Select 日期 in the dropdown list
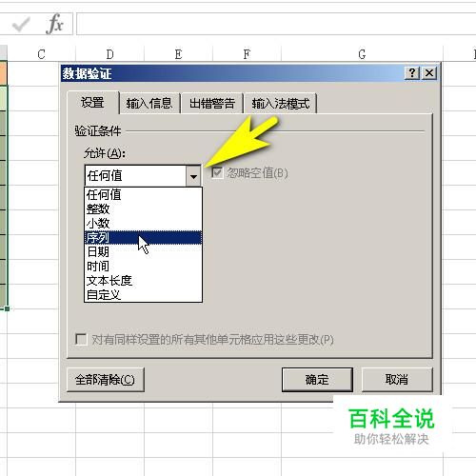Screen dimensions: 476x476 (x=143, y=251)
